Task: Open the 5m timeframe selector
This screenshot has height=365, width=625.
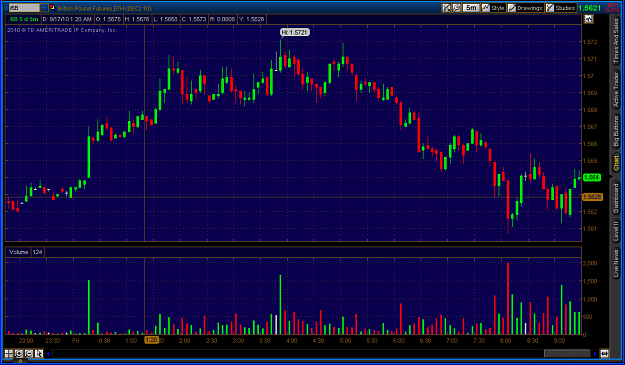Action: coord(471,8)
